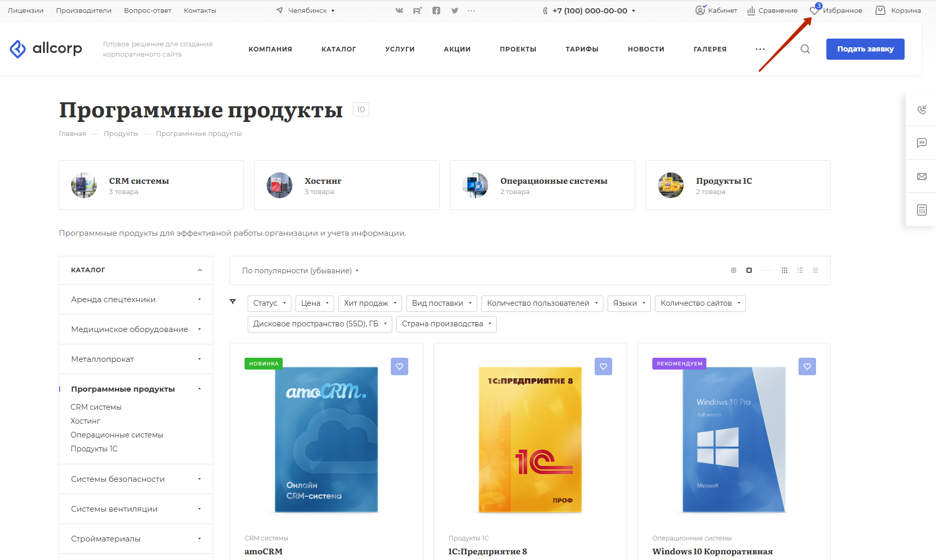Expand the phone number dropdown
Screen dimensions: 936x560
[x=633, y=10]
